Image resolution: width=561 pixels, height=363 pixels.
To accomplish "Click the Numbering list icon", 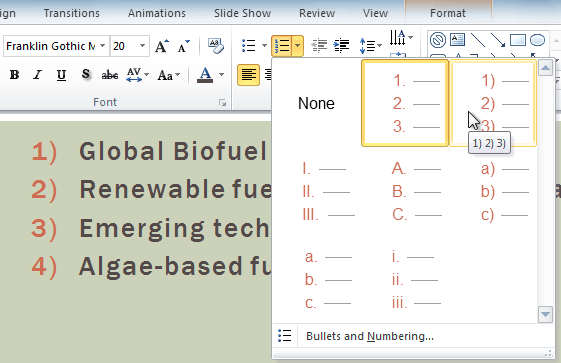I will click(282, 46).
